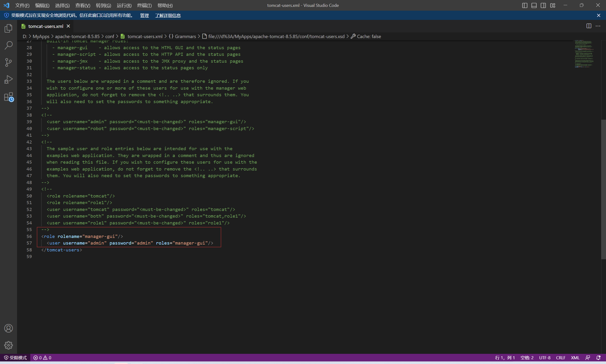The width and height of the screenshot is (606, 364).
Task: Open the 终端(T) menu
Action: 144,5
